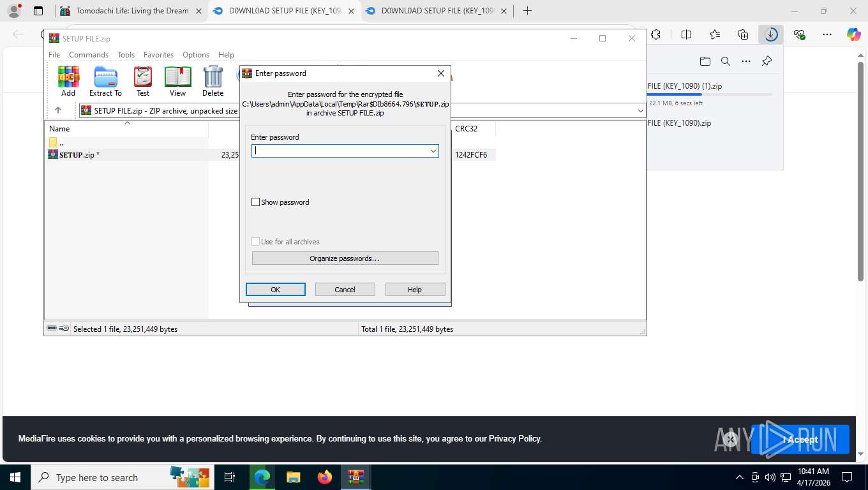Viewport: 868px width, 490px height.
Task: Toggle Edge split screen icon
Action: pyautogui.click(x=686, y=34)
